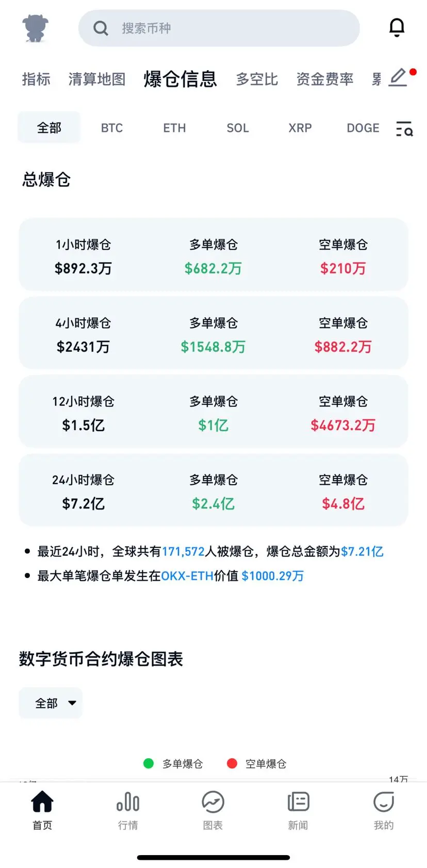Tap the edit tabs pencil icon
Screen dimensions: 427x868
tap(398, 78)
